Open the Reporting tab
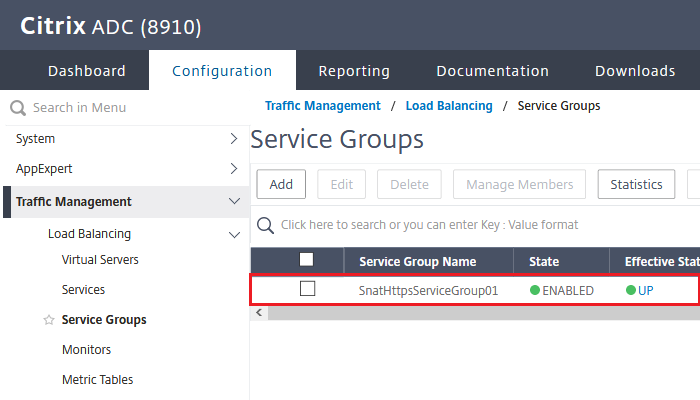Screen dimensions: 700x400 click(354, 71)
